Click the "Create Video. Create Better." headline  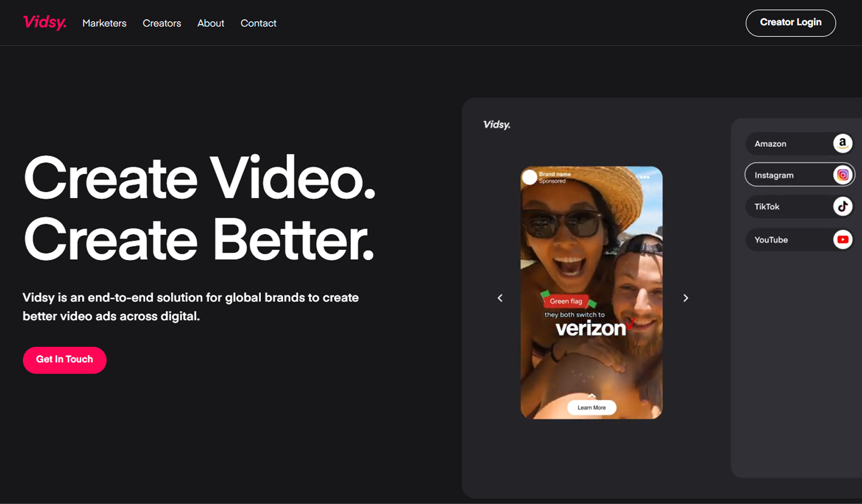coord(199,208)
